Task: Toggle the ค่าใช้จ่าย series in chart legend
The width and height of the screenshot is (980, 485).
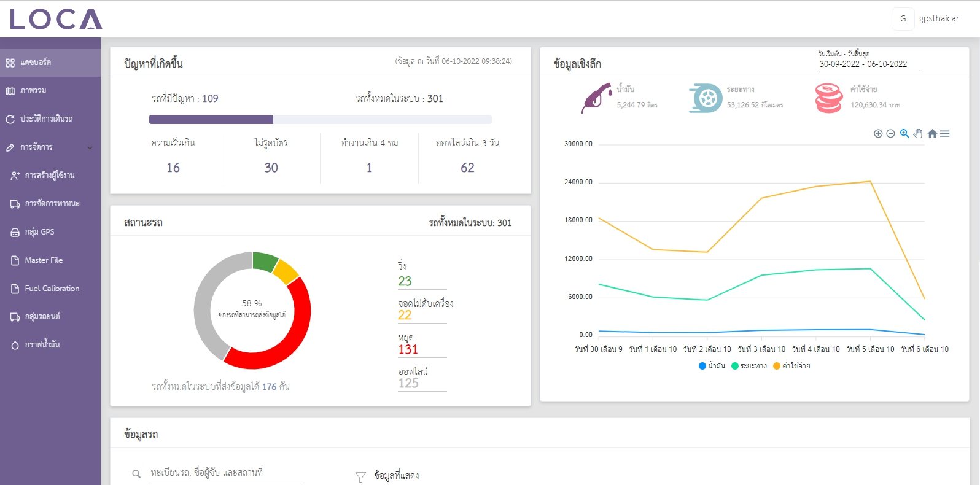Action: (791, 366)
